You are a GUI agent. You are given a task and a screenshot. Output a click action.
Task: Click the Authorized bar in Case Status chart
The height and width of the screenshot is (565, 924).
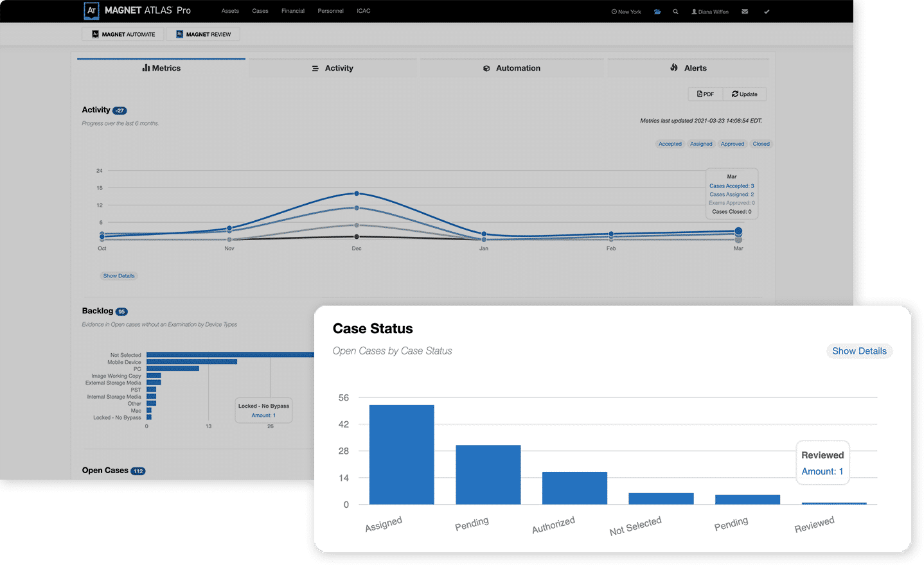click(x=574, y=488)
